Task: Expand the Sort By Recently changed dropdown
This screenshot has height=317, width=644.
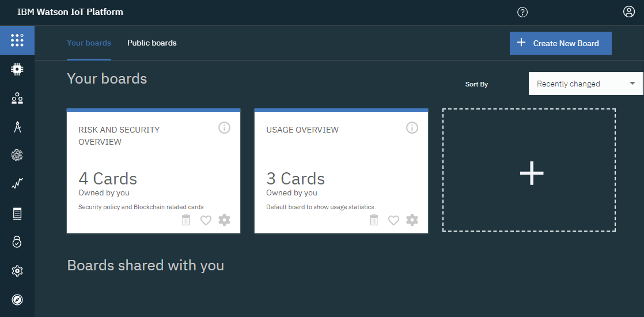Action: click(x=586, y=84)
